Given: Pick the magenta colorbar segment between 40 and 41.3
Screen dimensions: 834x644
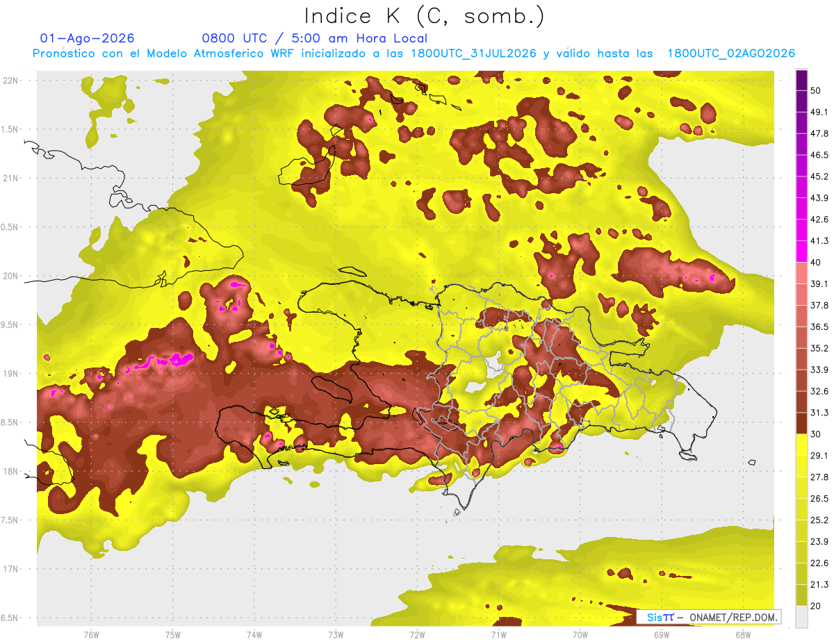Looking at the screenshot, I should click(801, 251).
